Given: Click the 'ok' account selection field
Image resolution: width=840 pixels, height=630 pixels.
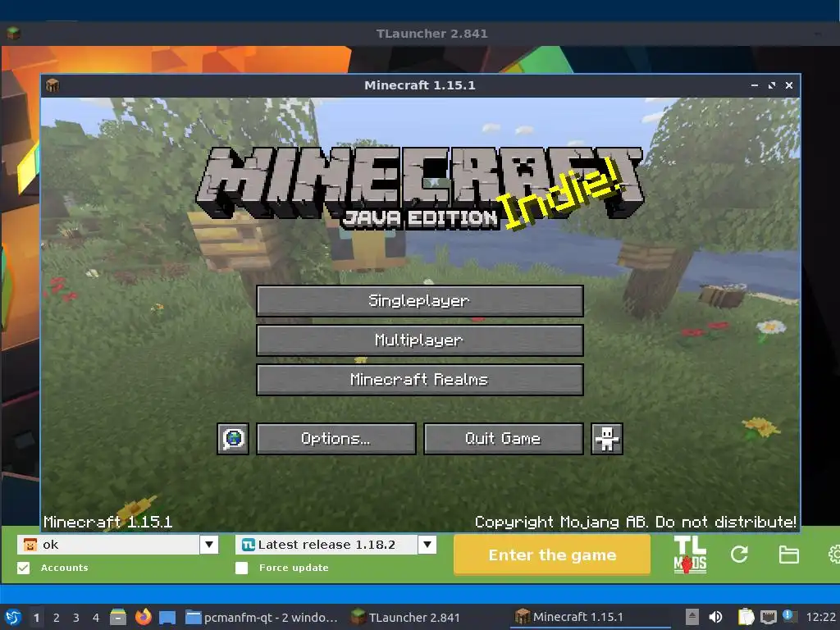Looking at the screenshot, I should [x=109, y=545].
